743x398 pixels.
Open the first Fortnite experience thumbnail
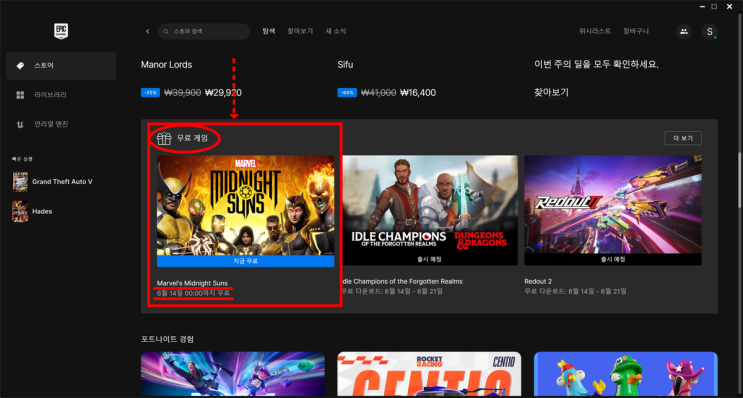pos(233,375)
